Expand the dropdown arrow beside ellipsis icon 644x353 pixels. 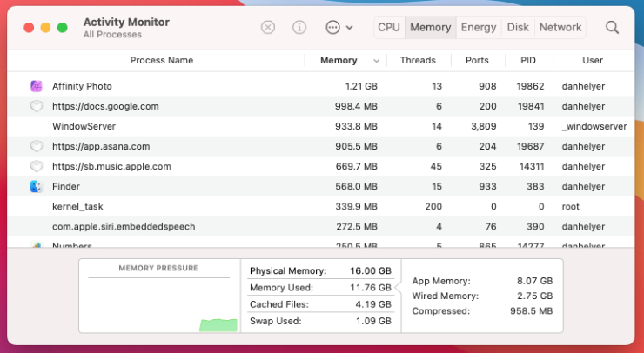click(350, 28)
